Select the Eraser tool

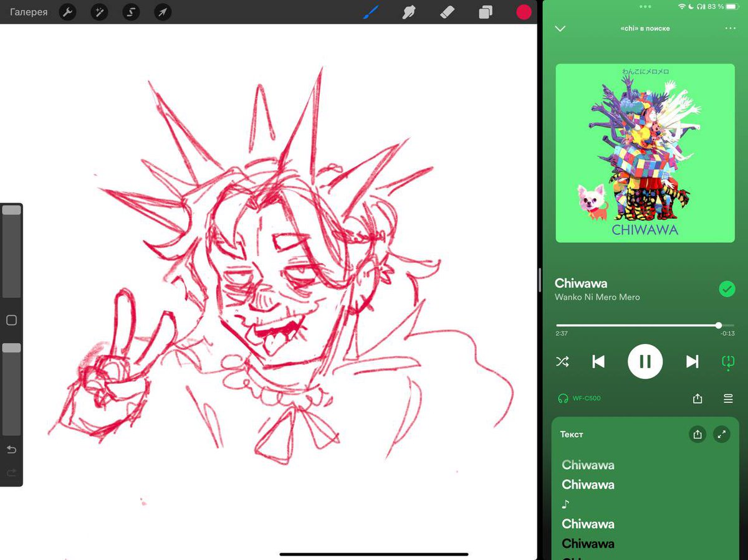(447, 12)
